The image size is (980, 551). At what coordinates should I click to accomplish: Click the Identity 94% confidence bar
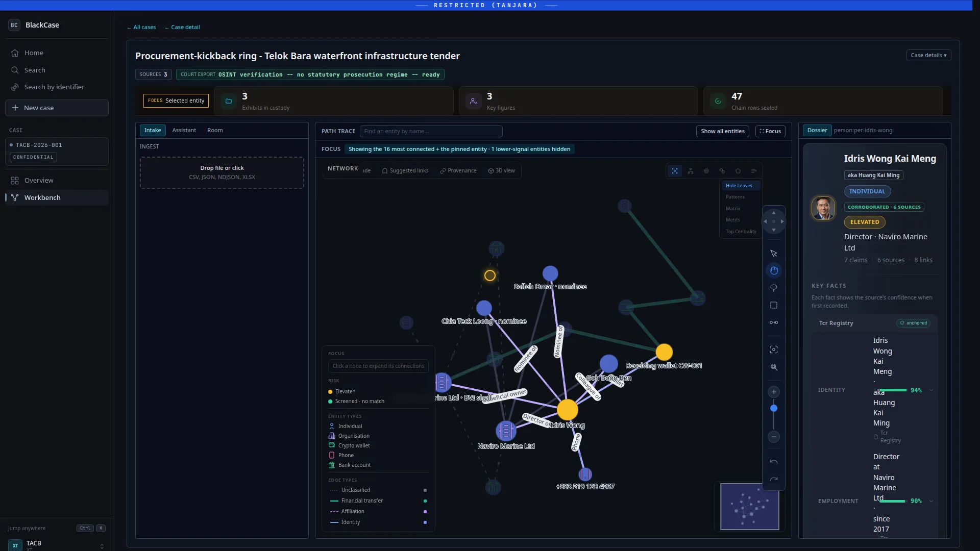(893, 390)
